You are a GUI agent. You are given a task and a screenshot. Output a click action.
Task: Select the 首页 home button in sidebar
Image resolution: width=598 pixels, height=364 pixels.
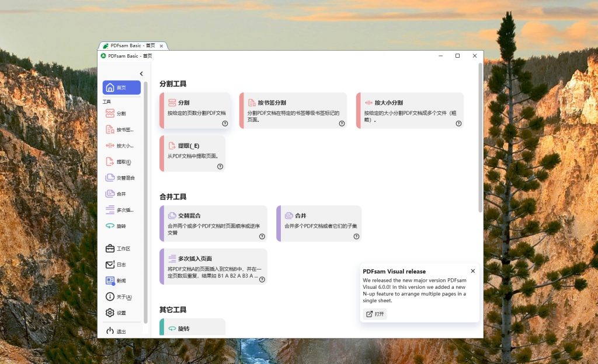(121, 87)
